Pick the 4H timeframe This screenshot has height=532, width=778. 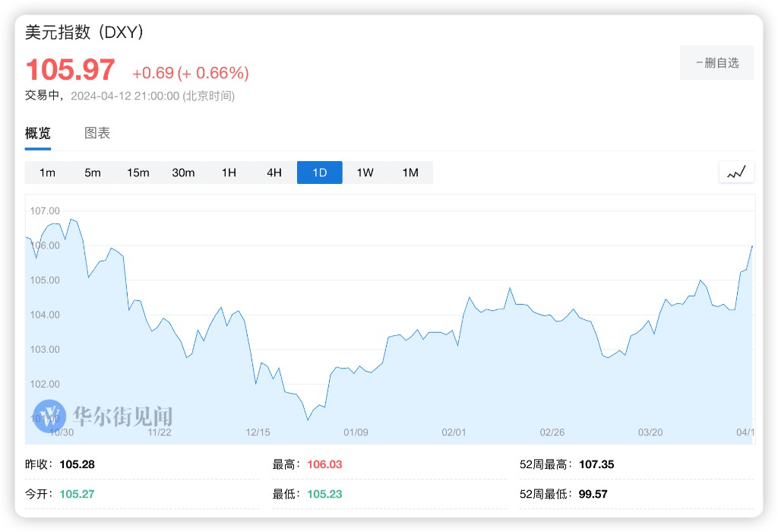click(274, 173)
